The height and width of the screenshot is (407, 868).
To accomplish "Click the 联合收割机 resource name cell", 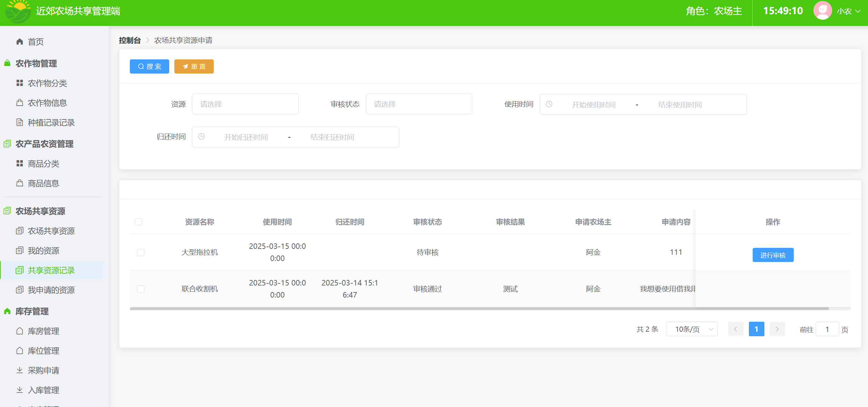I will pyautogui.click(x=200, y=289).
